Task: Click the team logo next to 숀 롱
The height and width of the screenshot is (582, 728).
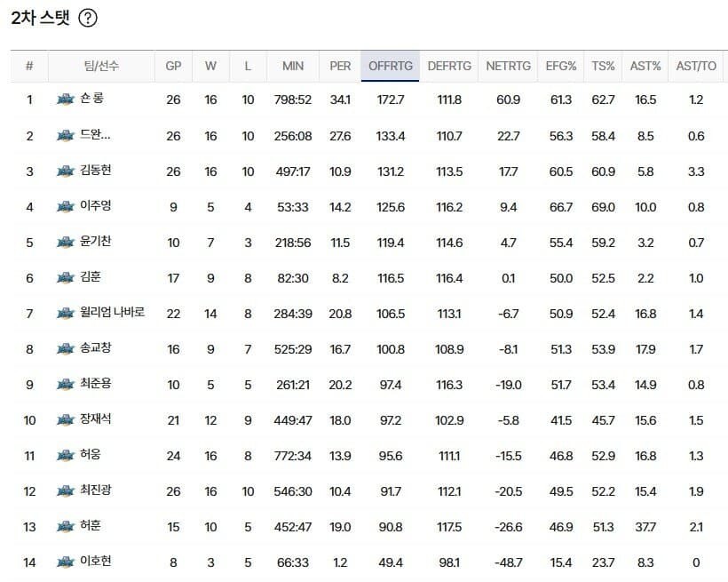Action: (x=66, y=99)
